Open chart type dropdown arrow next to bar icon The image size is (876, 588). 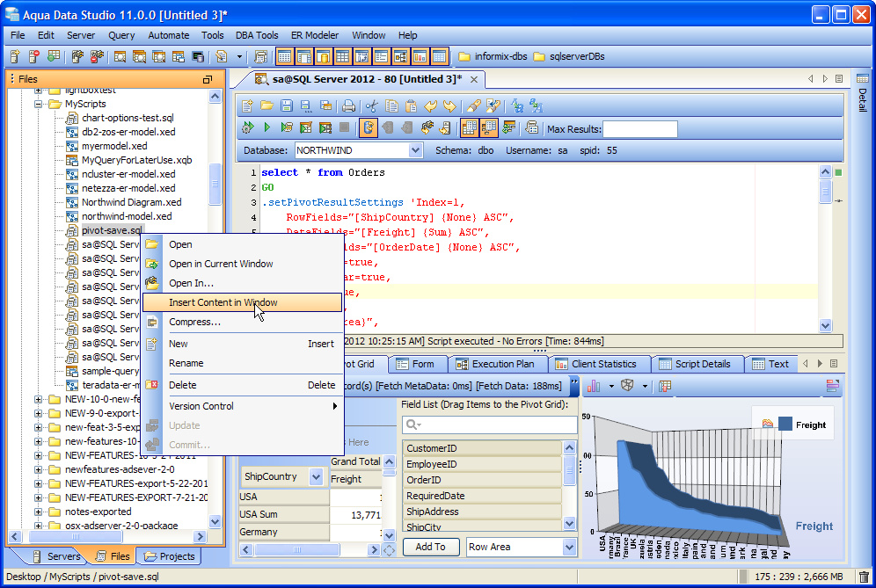point(611,386)
